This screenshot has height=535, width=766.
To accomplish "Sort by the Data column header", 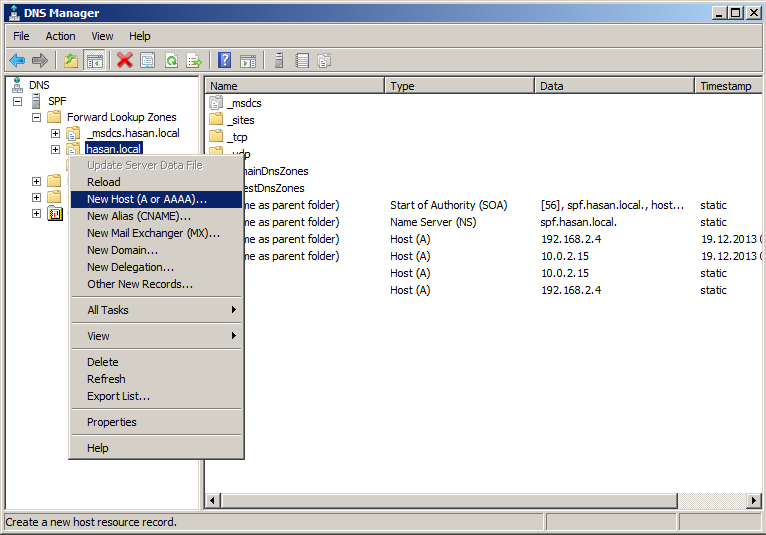I will coord(614,86).
